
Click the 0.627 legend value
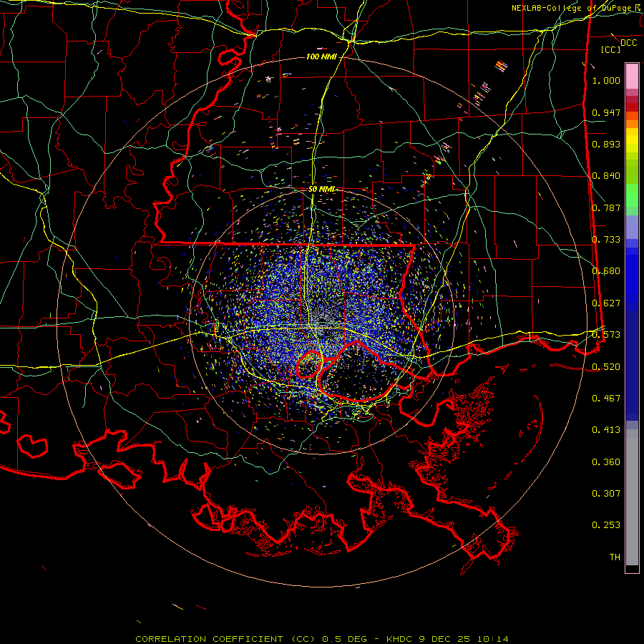coord(606,303)
